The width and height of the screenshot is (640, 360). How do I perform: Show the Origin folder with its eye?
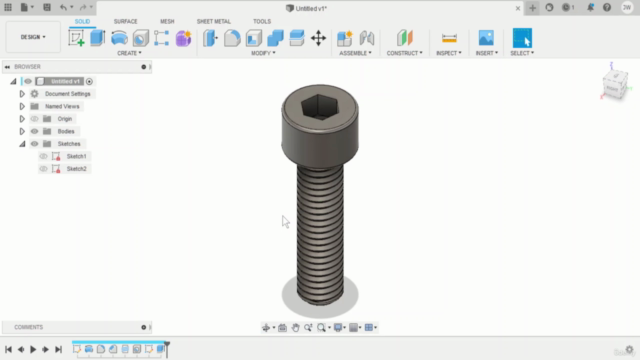[34, 119]
